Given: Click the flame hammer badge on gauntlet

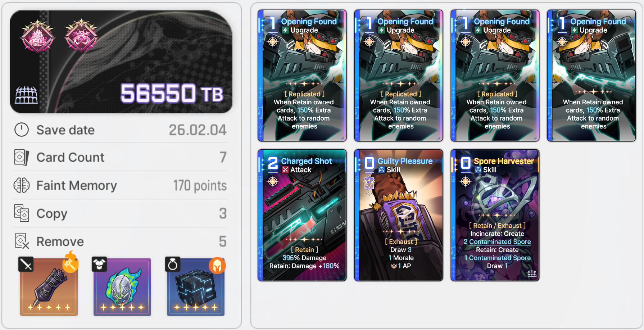Looking at the screenshot, I should (71, 263).
